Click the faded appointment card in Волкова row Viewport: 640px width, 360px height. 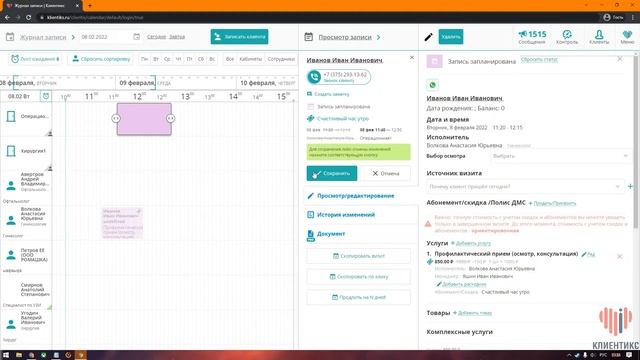point(122,223)
